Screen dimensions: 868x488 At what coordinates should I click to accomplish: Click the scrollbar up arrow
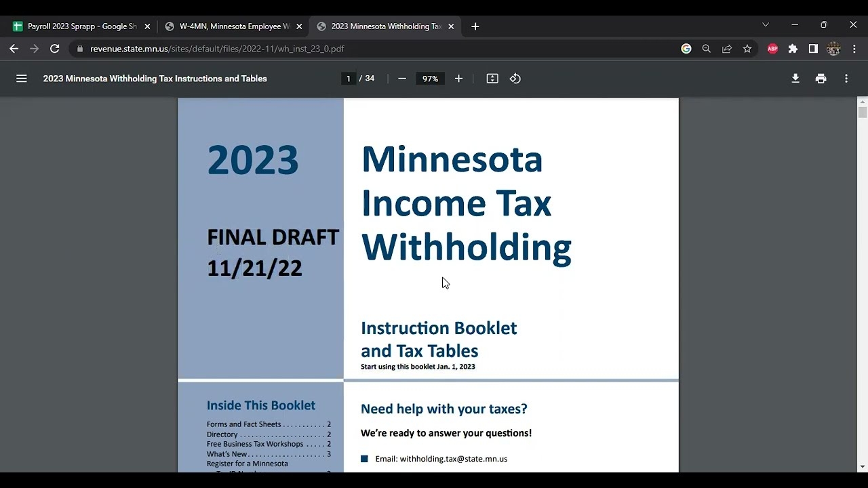863,102
